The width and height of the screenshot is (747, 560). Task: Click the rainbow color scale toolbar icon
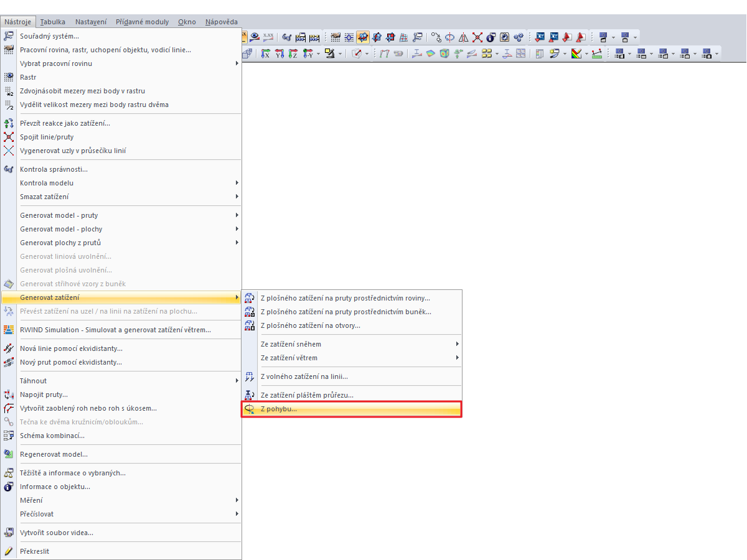tap(576, 54)
